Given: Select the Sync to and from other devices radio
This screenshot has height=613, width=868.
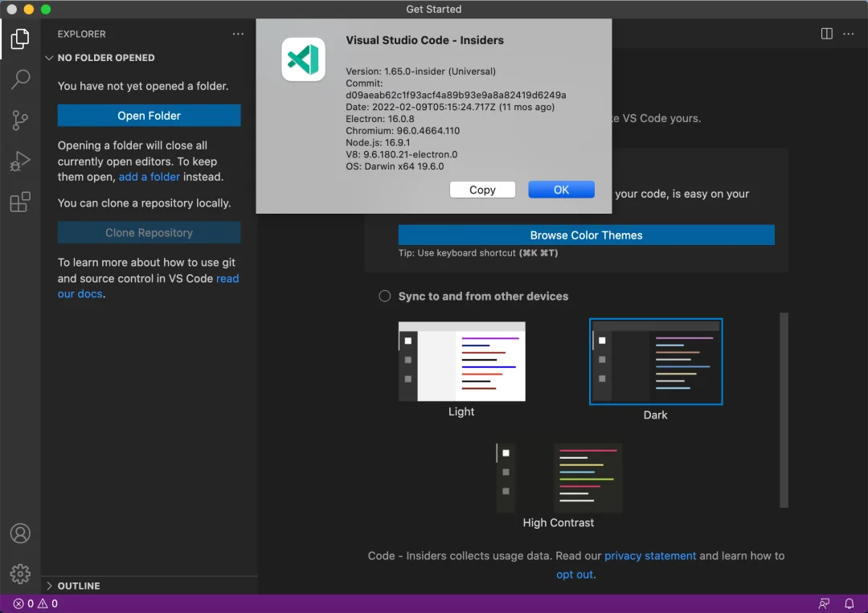Looking at the screenshot, I should click(385, 296).
